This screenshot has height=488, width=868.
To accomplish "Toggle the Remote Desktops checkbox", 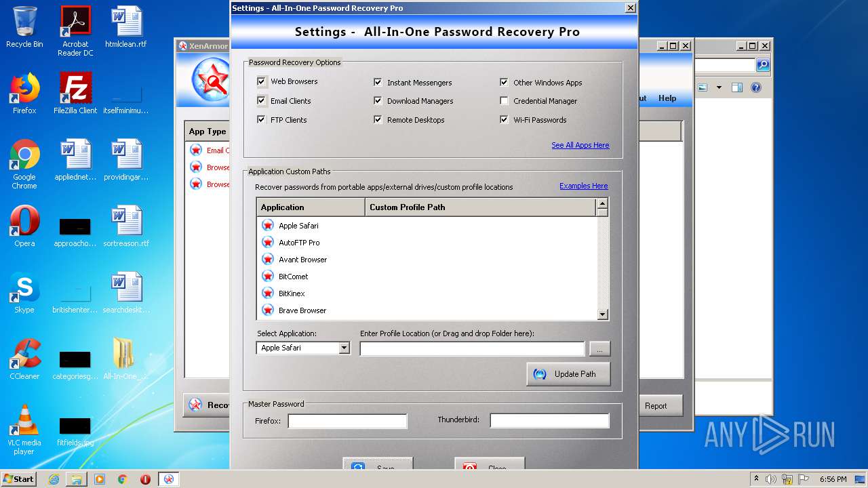I will click(378, 119).
